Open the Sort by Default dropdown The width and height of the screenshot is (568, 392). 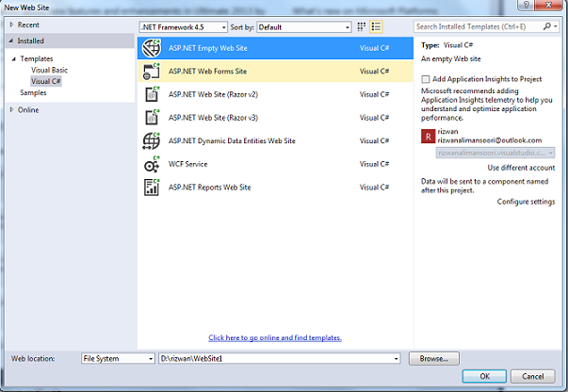(304, 27)
